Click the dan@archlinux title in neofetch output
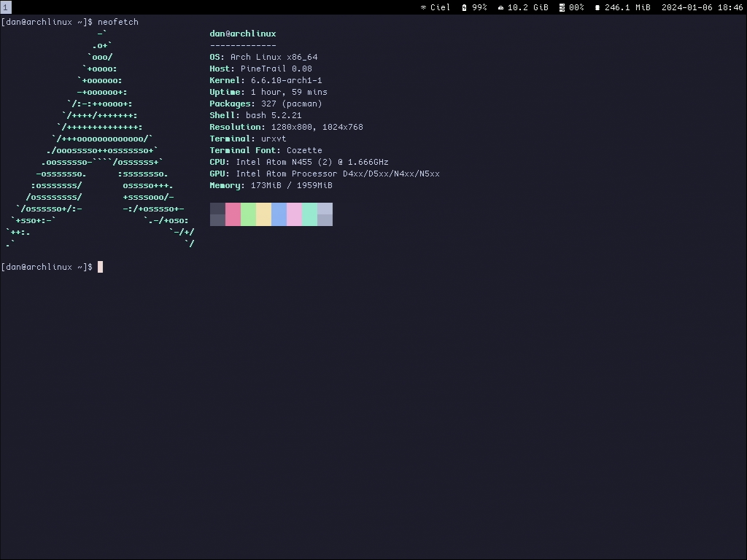Image resolution: width=747 pixels, height=560 pixels. 243,34
